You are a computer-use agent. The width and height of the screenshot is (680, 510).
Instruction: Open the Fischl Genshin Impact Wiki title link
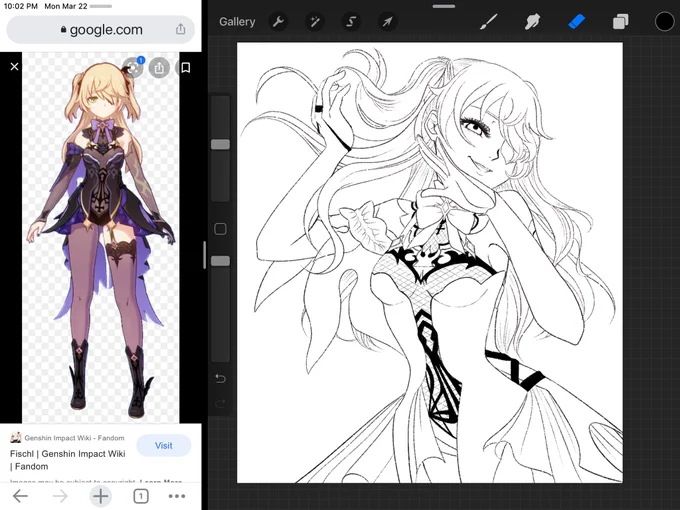pyautogui.click(x=68, y=460)
